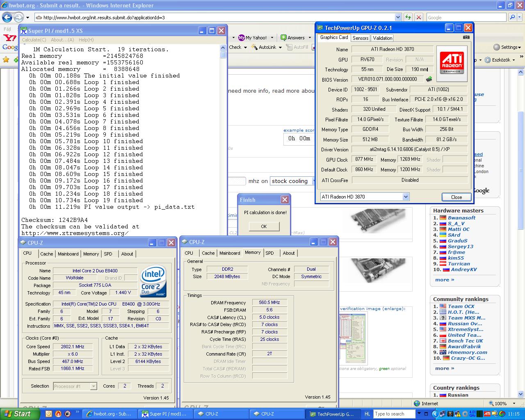Open the ATI Radeon HD 3870 card selector

pos(365,197)
